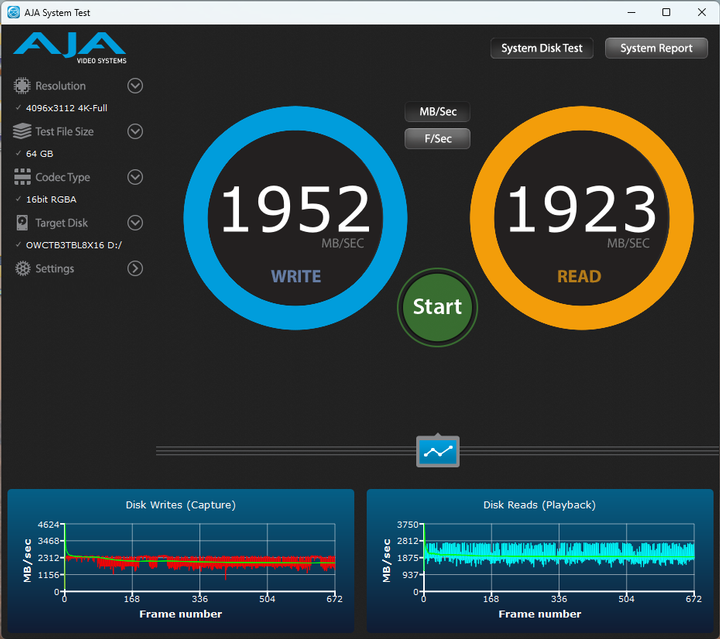
Task: Expand the Resolution dropdown arrow
Action: pos(135,86)
